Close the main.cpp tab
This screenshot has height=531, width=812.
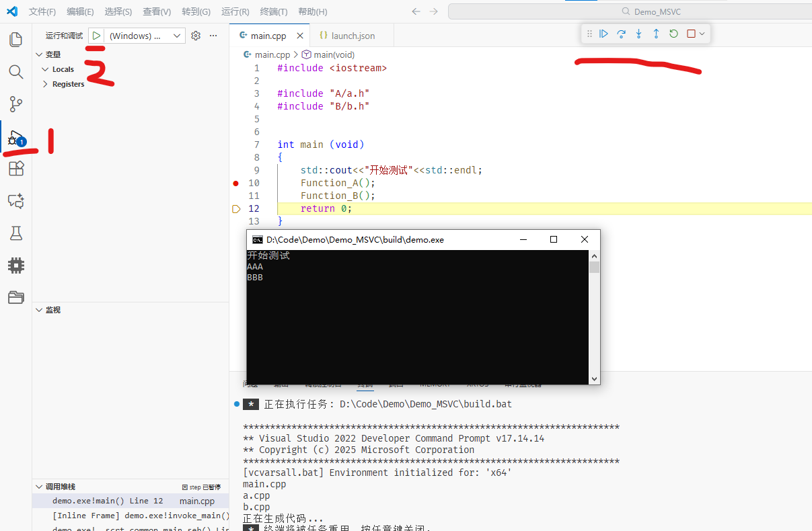(300, 36)
